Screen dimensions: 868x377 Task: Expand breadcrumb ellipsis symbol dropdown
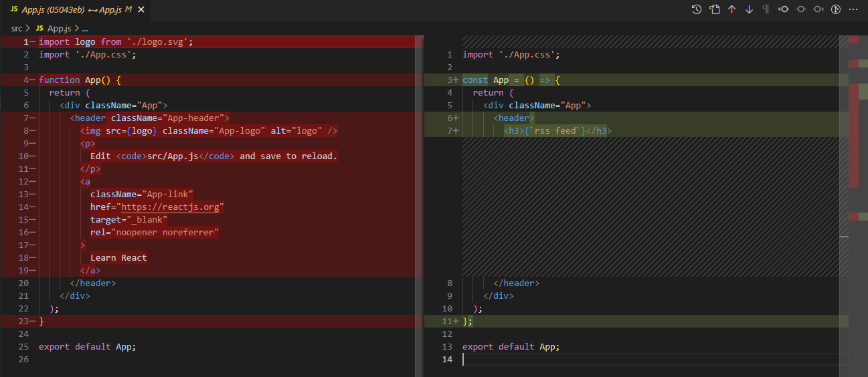click(x=85, y=29)
